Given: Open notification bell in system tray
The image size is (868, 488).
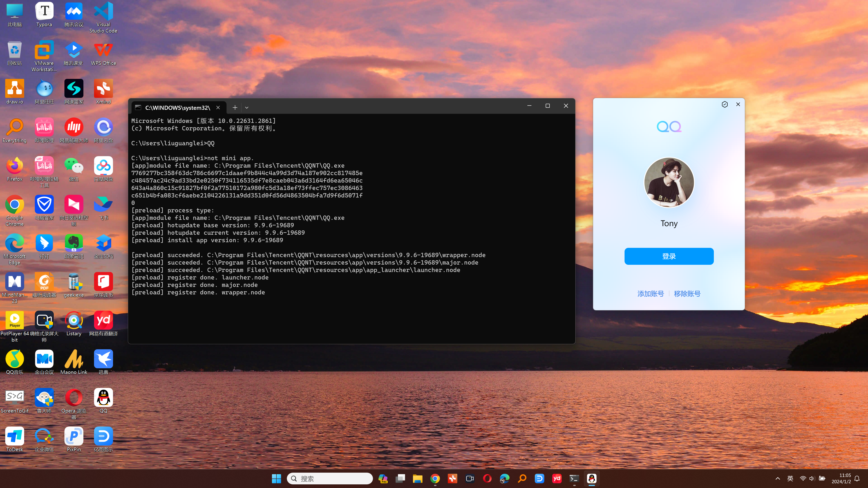Looking at the screenshot, I should click(x=857, y=479).
